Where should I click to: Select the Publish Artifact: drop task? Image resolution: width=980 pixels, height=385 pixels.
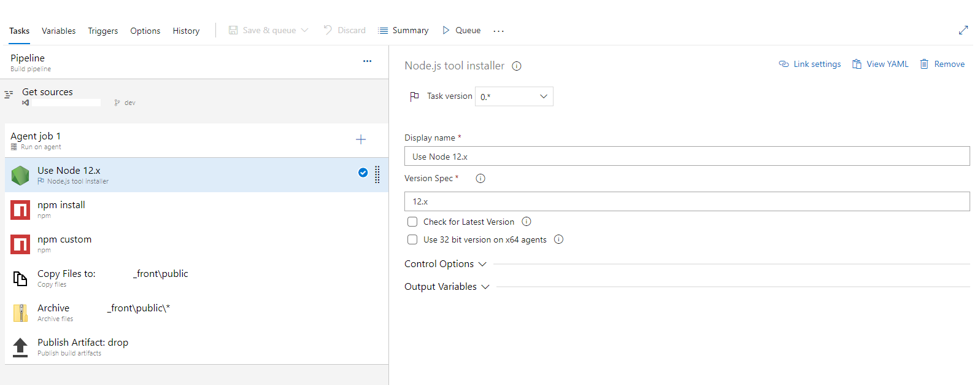coord(196,347)
